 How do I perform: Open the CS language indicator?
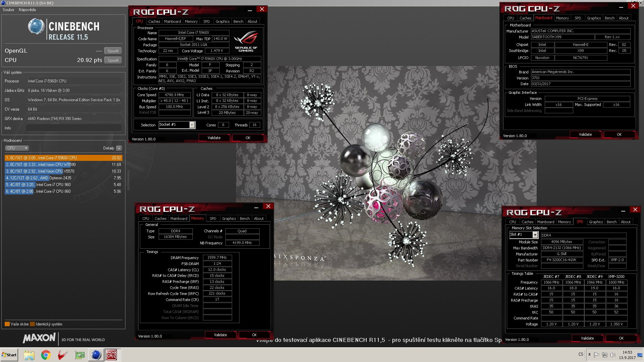point(581,354)
